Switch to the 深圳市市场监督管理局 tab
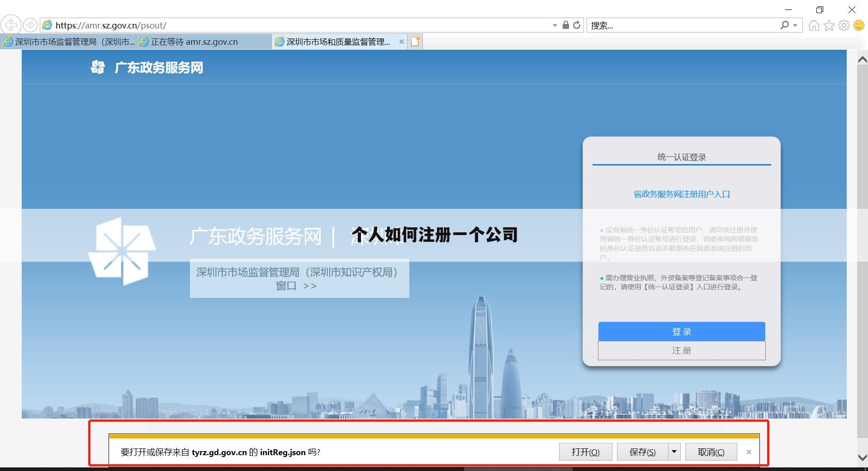The width and height of the screenshot is (868, 471). click(x=68, y=42)
